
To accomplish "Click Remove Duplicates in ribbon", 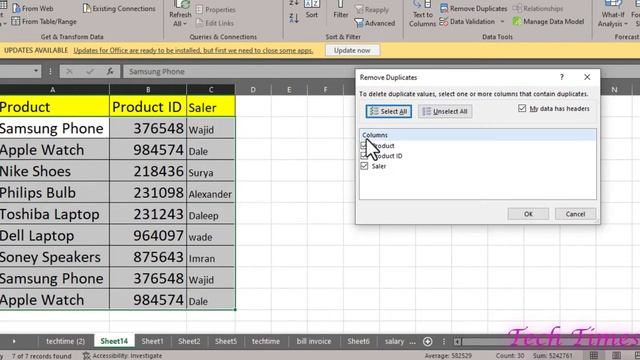I will click(x=473, y=8).
